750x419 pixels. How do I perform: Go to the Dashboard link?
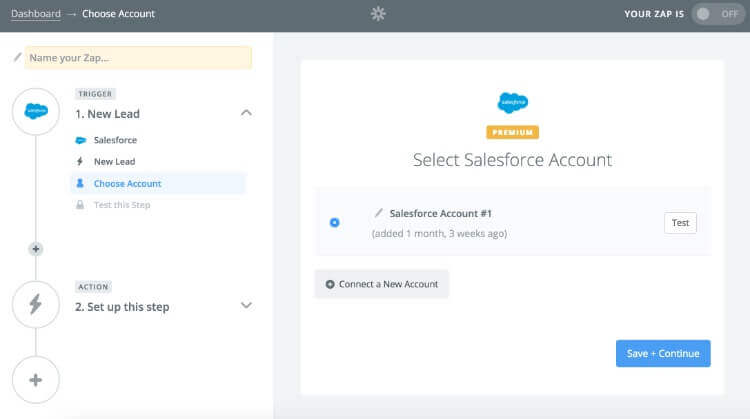[x=36, y=14]
